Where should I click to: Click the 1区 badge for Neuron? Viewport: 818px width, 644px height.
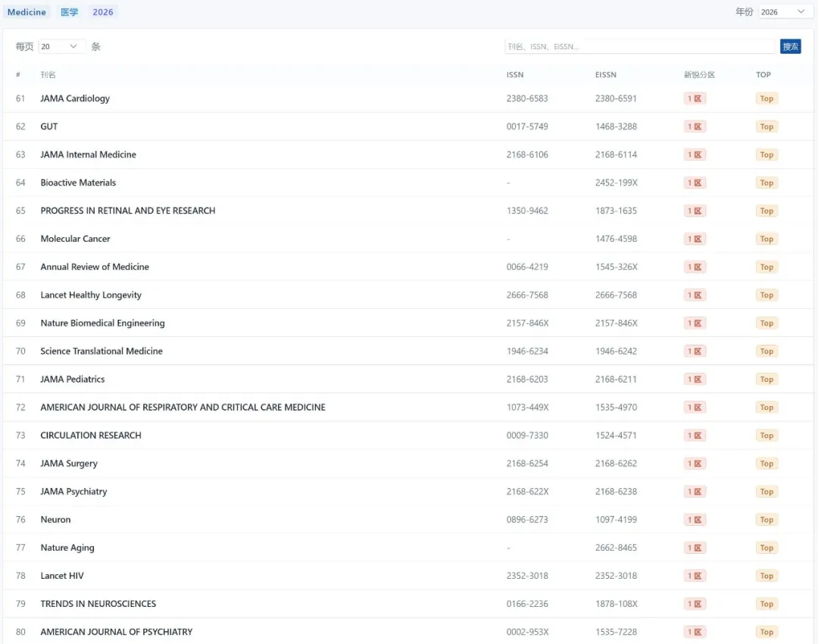pyautogui.click(x=695, y=520)
